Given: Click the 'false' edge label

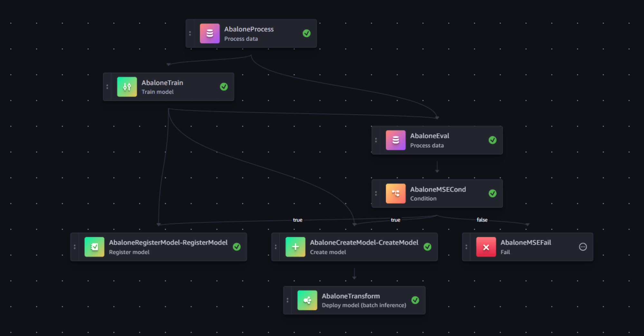Looking at the screenshot, I should click(482, 220).
